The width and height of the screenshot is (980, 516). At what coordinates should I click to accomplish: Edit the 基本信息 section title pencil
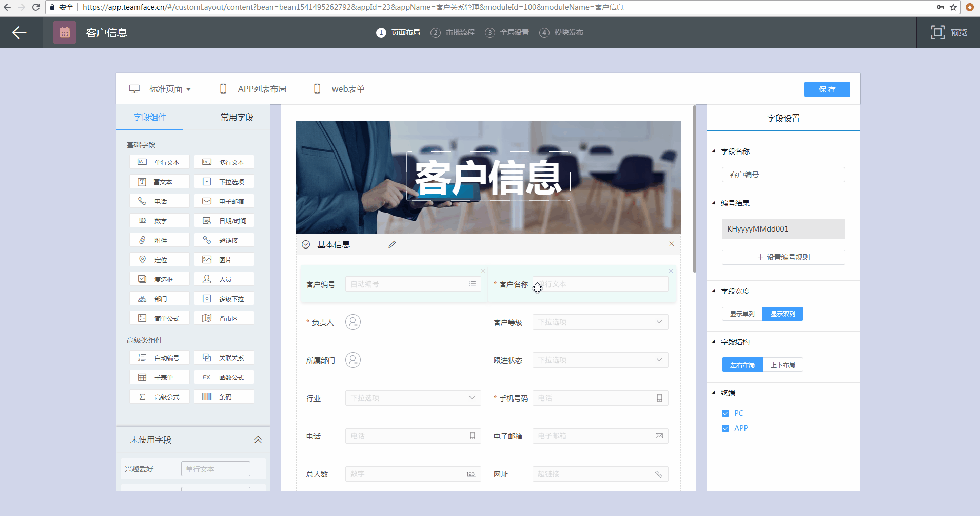click(392, 244)
